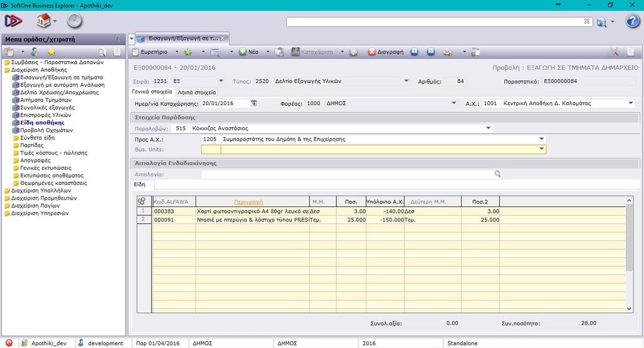This screenshot has width=644, height=348.
Task: Open the Bus. Units dropdown arrow
Action: [541, 149]
